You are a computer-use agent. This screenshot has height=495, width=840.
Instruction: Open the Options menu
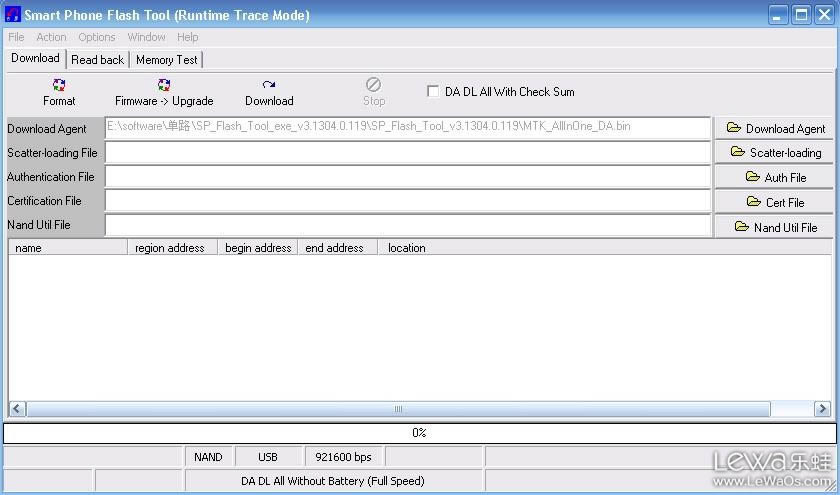click(x=97, y=37)
